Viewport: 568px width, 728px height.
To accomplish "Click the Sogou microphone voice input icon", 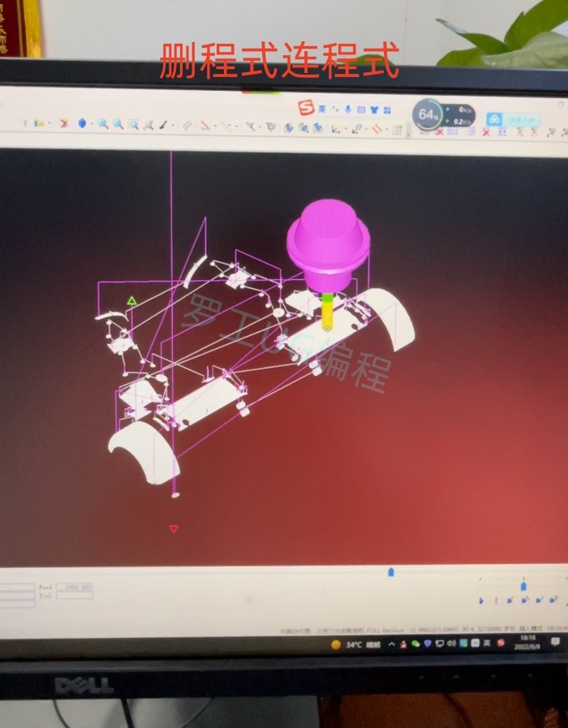I will pos(348,110).
